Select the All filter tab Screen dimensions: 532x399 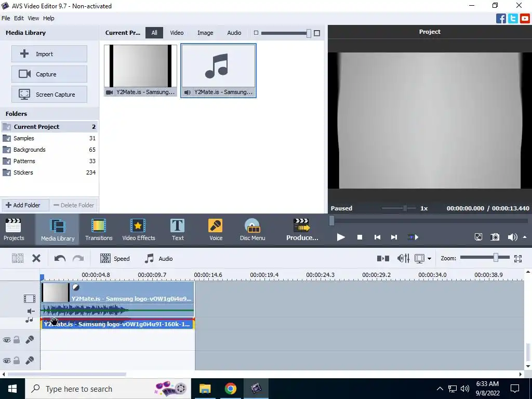(154, 33)
